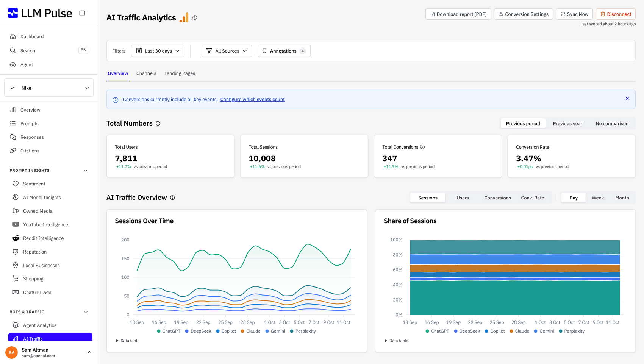Click the info icon beside AI Traffic Analytics
This screenshot has width=644, height=364.
pyautogui.click(x=195, y=17)
